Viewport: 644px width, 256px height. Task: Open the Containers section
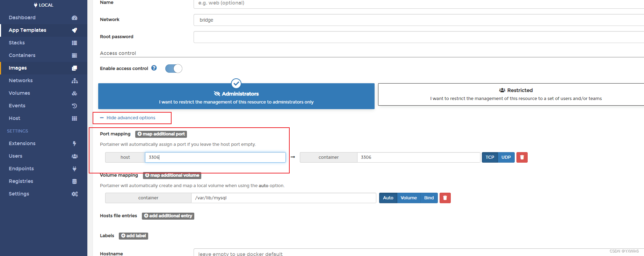tap(44, 55)
